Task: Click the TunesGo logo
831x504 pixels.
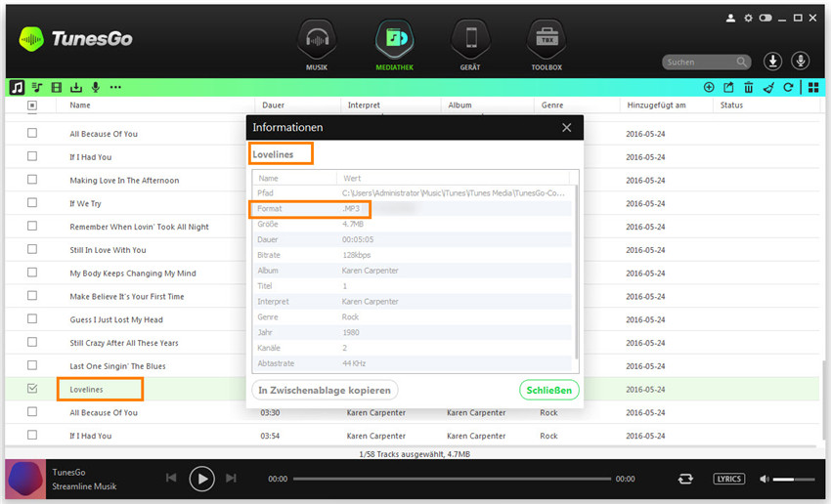Action: coord(75,39)
